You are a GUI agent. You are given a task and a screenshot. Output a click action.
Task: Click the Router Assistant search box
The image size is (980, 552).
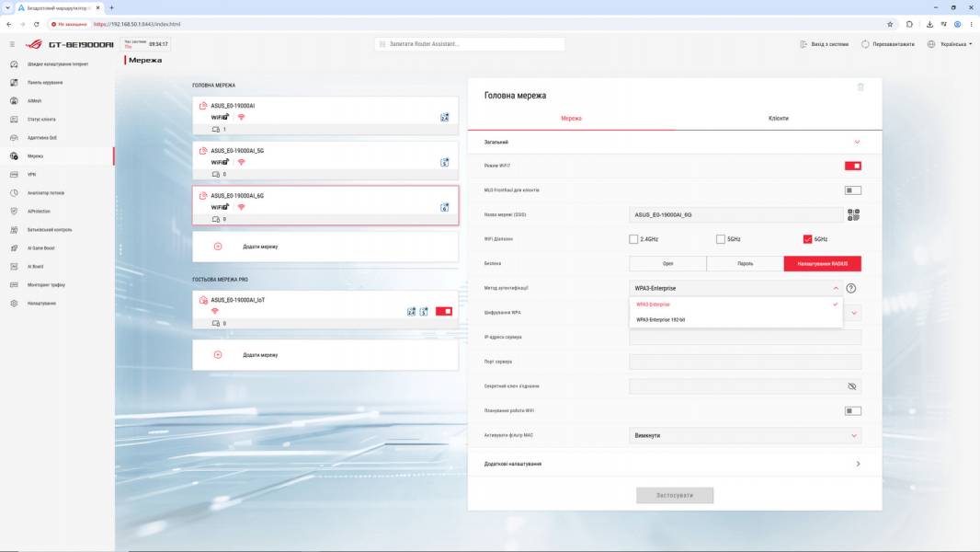[470, 44]
